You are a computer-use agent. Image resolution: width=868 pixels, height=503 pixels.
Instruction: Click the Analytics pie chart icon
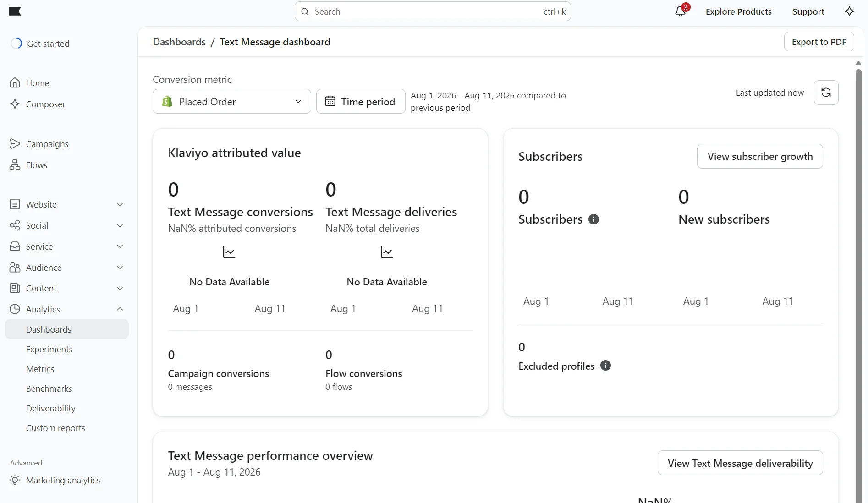coord(15,309)
